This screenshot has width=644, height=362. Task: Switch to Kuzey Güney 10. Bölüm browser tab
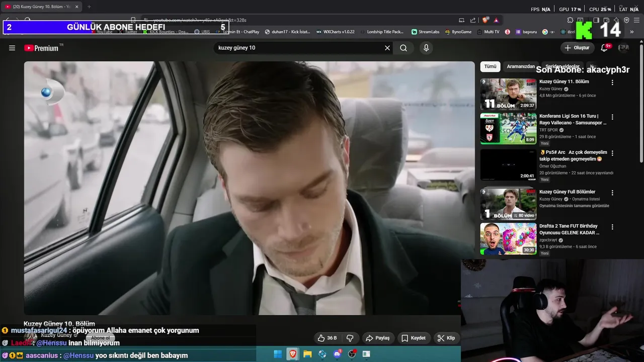coord(41,7)
